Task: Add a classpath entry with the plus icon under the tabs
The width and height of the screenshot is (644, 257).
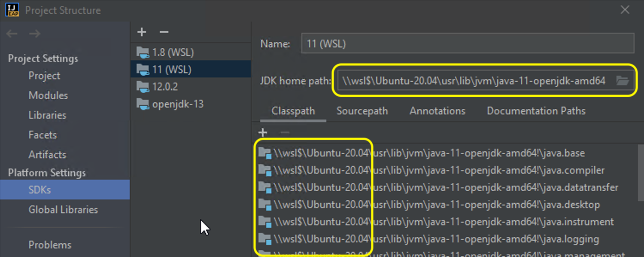Action: click(263, 133)
